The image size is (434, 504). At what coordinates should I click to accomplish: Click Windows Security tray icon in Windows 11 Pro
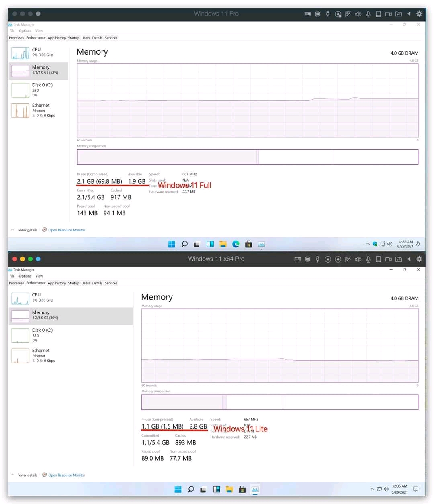point(375,244)
